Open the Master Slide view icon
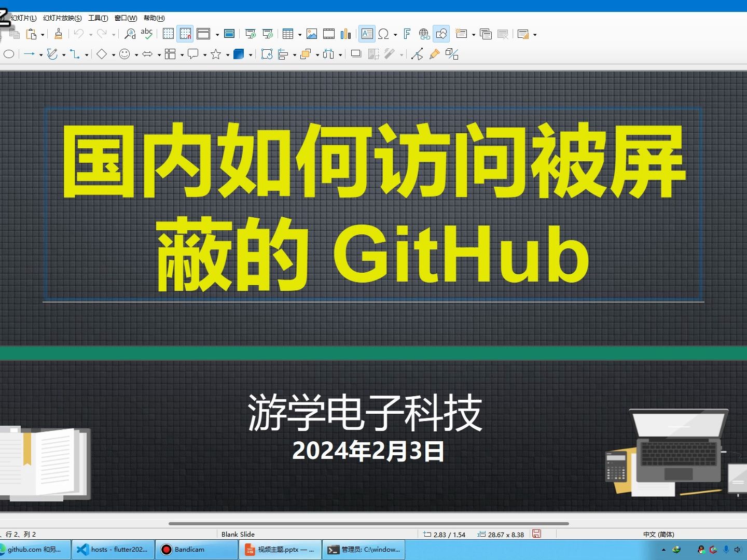This screenshot has width=747, height=560. pos(229,34)
